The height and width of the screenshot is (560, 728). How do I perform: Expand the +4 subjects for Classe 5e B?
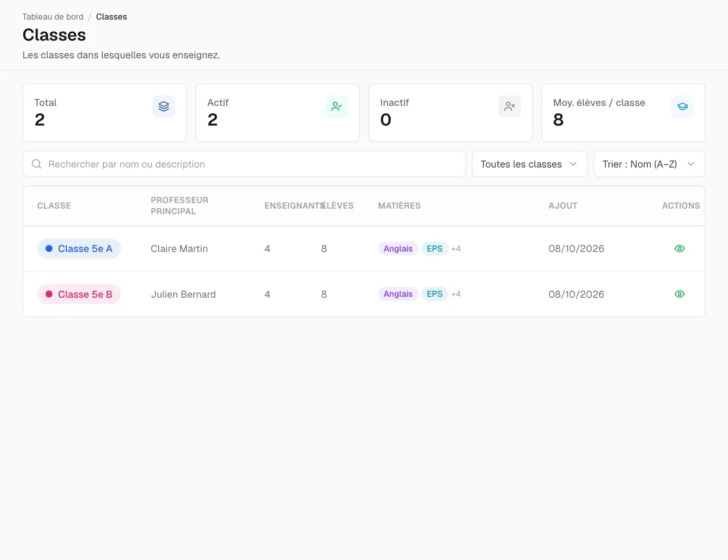click(x=456, y=294)
